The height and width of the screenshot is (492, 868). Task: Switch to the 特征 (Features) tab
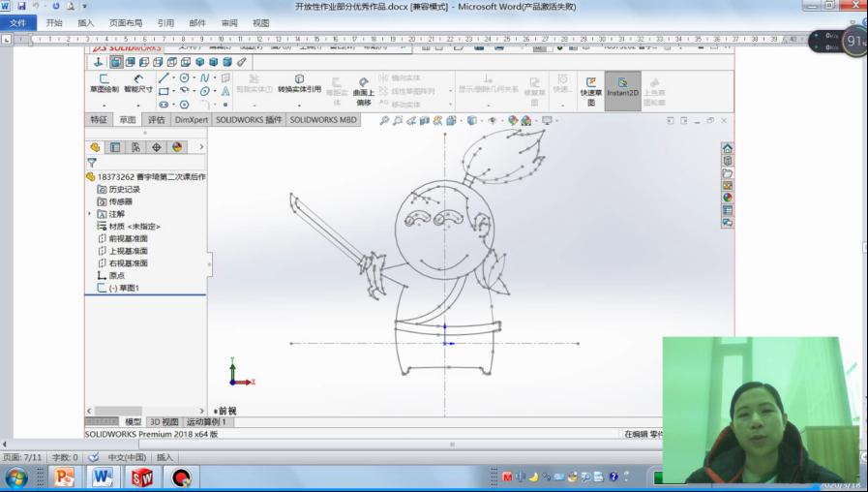tap(99, 120)
